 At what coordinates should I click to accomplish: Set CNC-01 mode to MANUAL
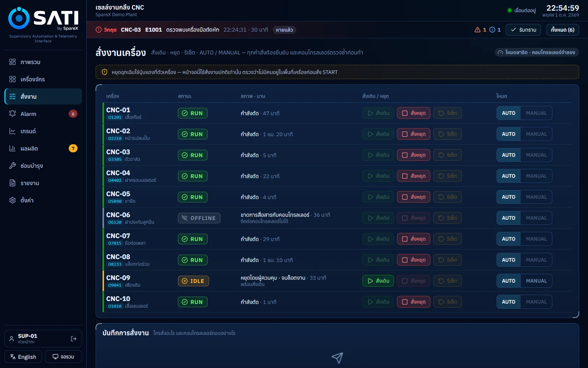coord(536,113)
